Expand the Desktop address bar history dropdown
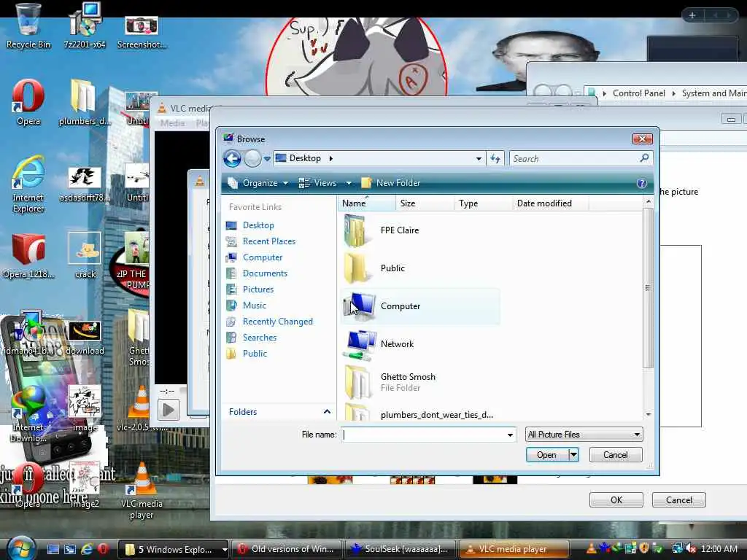The image size is (747, 560). [x=479, y=158]
